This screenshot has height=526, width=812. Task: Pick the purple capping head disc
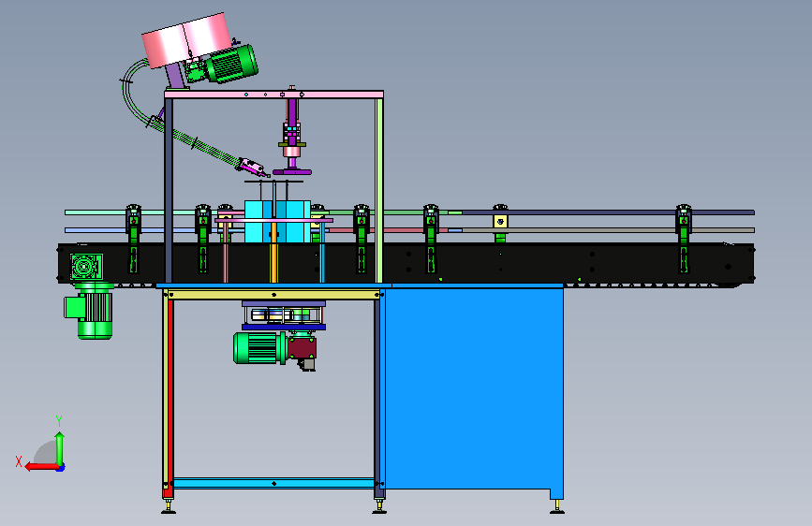coord(292,172)
